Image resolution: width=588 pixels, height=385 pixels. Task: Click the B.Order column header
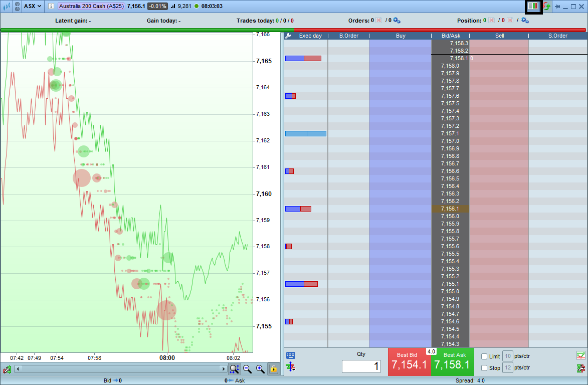tap(349, 36)
